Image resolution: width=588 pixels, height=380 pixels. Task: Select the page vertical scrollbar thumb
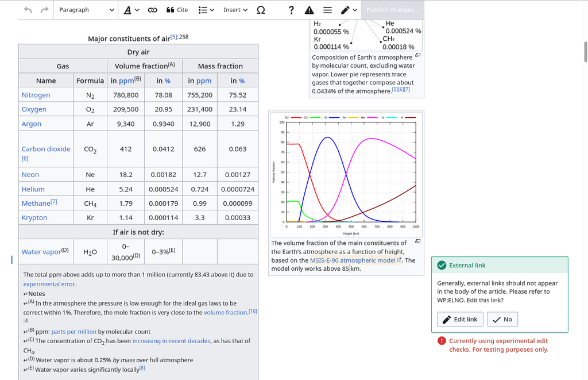(585, 52)
